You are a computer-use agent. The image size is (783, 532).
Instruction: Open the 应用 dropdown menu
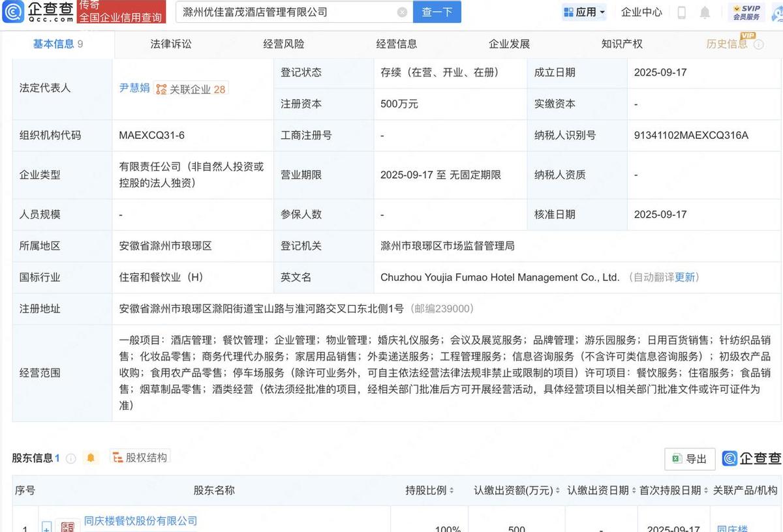click(584, 12)
